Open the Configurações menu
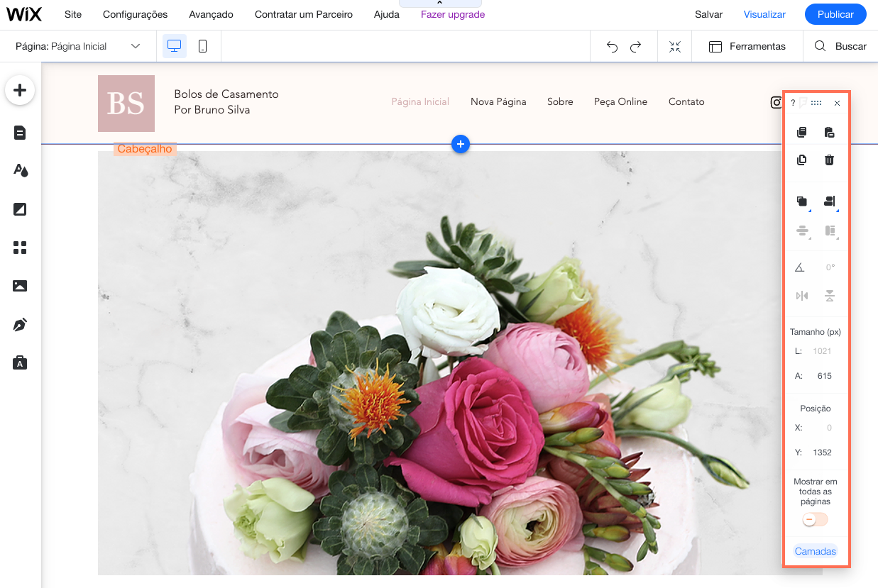The image size is (878, 588). click(x=135, y=14)
